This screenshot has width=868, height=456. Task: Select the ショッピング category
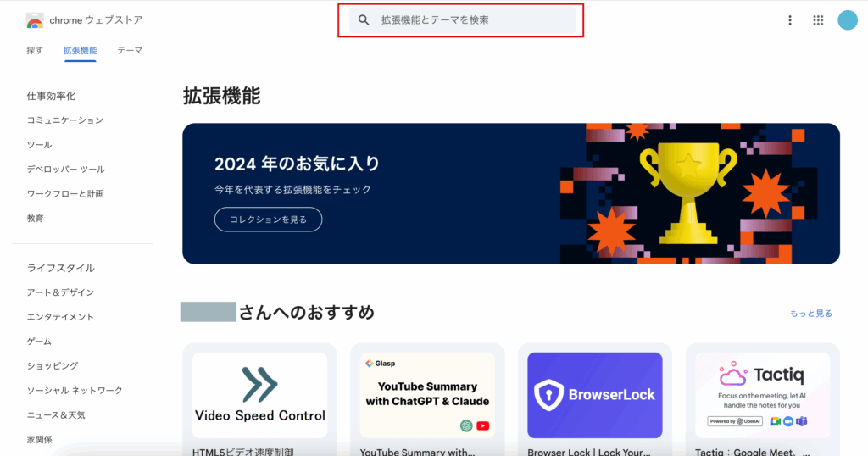pyautogui.click(x=53, y=366)
